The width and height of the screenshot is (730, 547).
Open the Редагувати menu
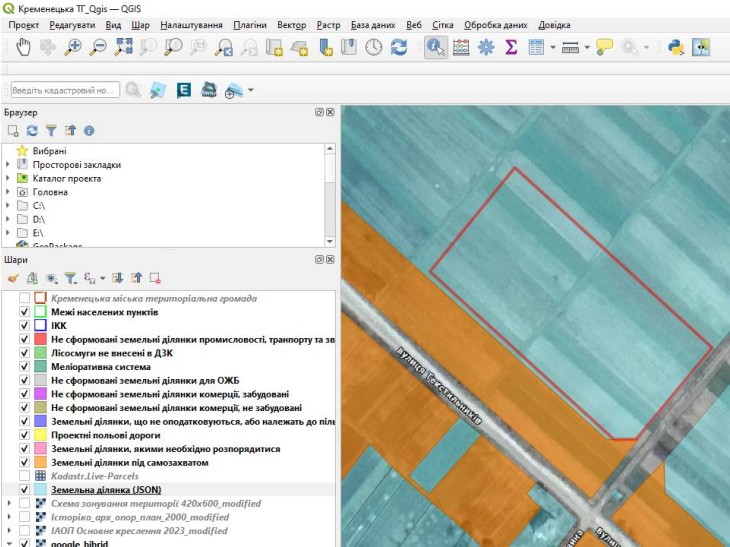[72, 25]
